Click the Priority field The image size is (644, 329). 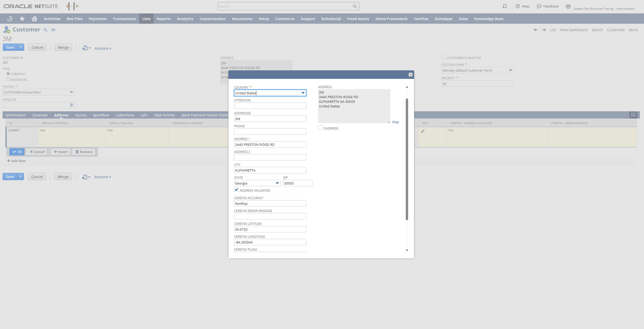click(477, 84)
